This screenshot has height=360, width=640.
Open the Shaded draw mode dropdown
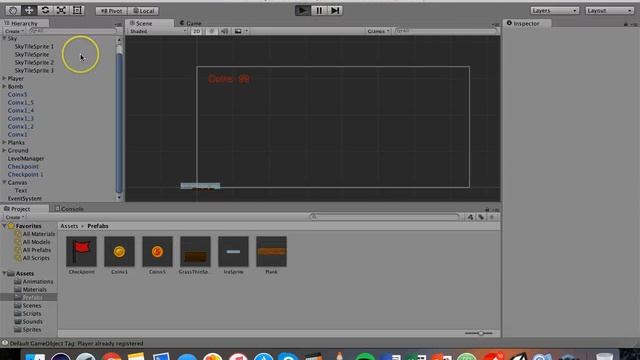coord(158,31)
